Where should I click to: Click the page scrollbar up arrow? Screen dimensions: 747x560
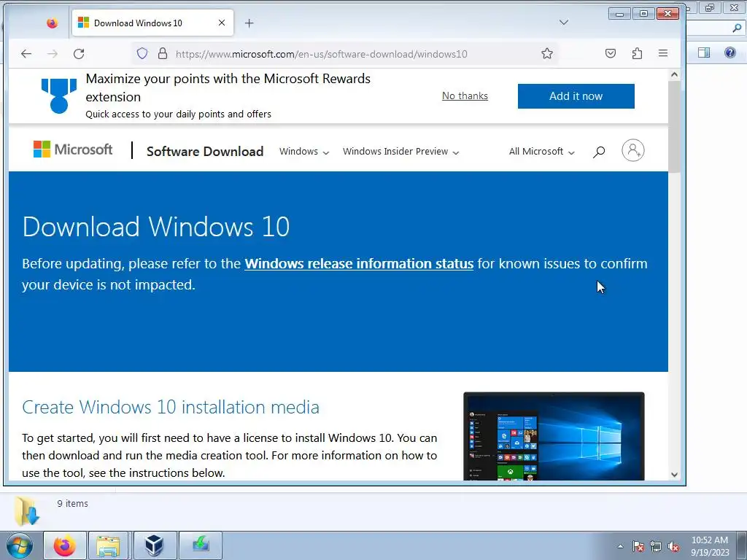coord(674,74)
